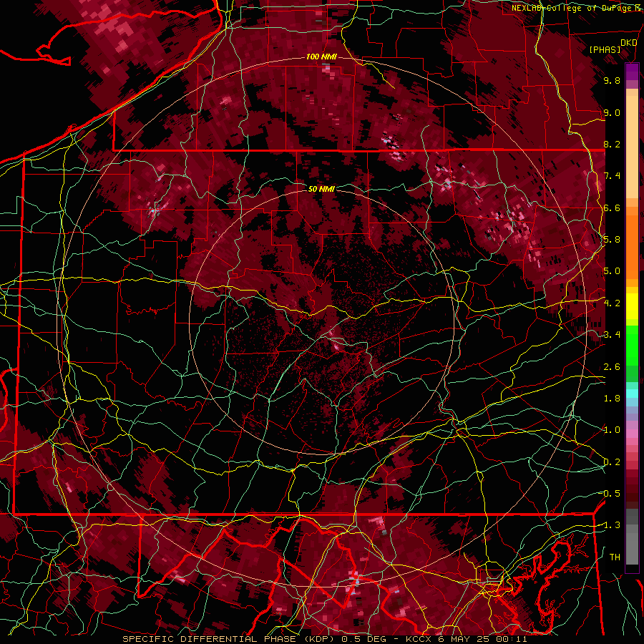Screen dimensions: 644x644
Task: Pick the purple band atop the color scale
Action: pyautogui.click(x=632, y=72)
